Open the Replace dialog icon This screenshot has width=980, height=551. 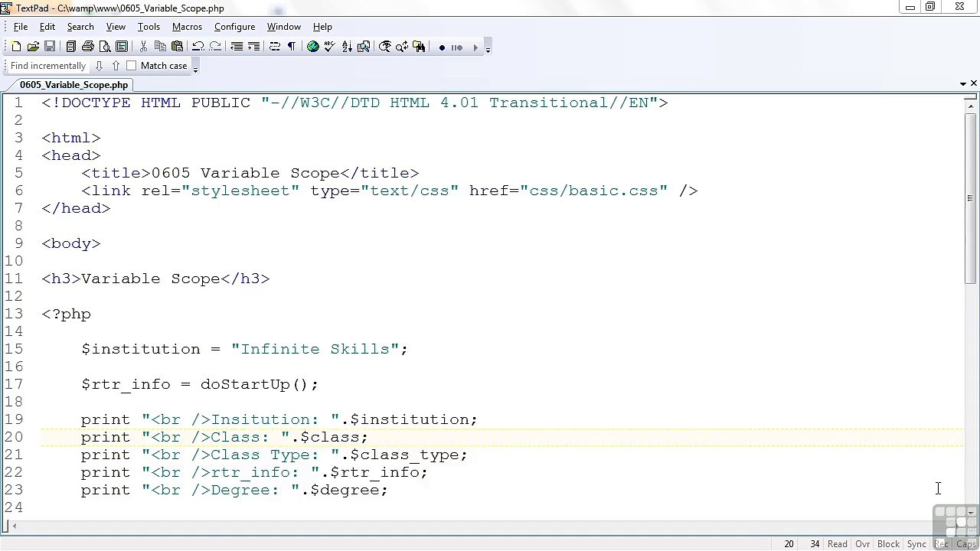point(402,47)
